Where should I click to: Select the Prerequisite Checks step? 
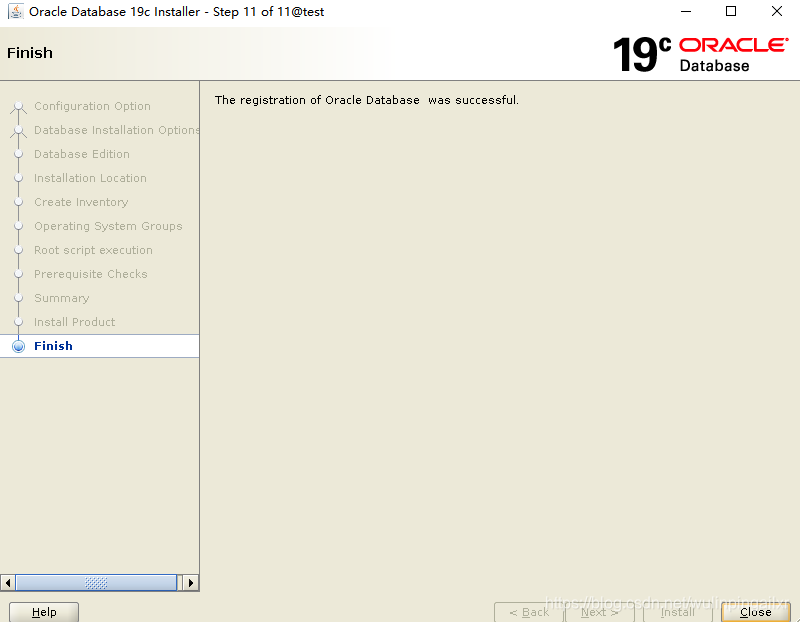pos(91,274)
